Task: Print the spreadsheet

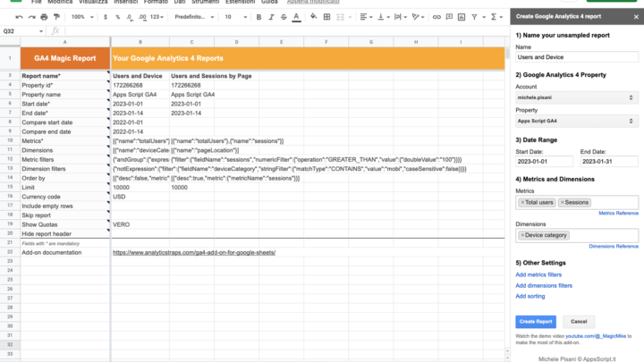Action: coord(44,17)
